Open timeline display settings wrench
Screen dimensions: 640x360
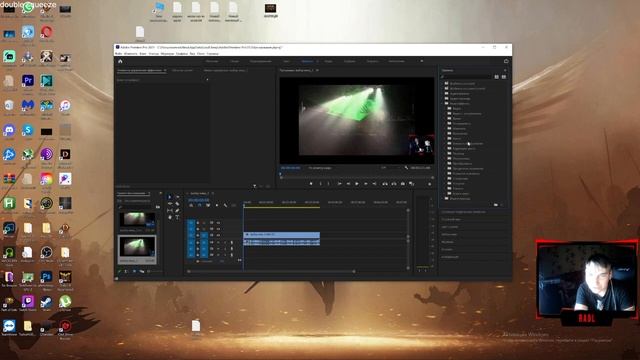pos(225,205)
